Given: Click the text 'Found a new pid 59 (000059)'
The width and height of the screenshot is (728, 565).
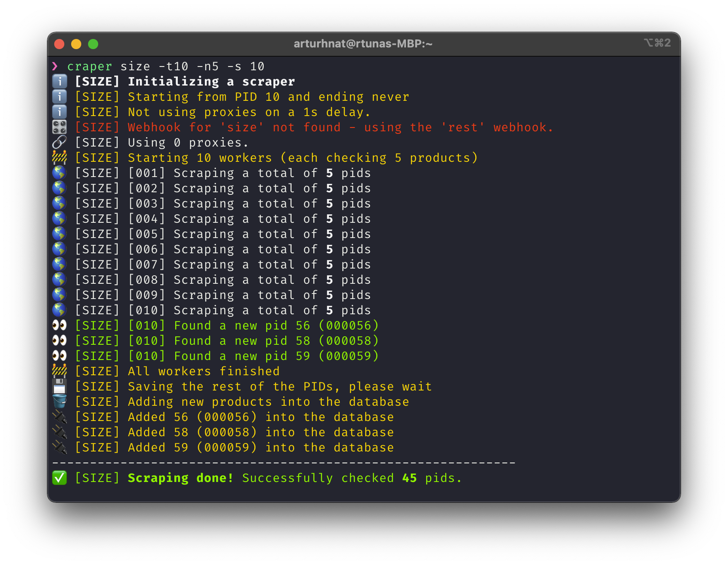Looking at the screenshot, I should 276,356.
